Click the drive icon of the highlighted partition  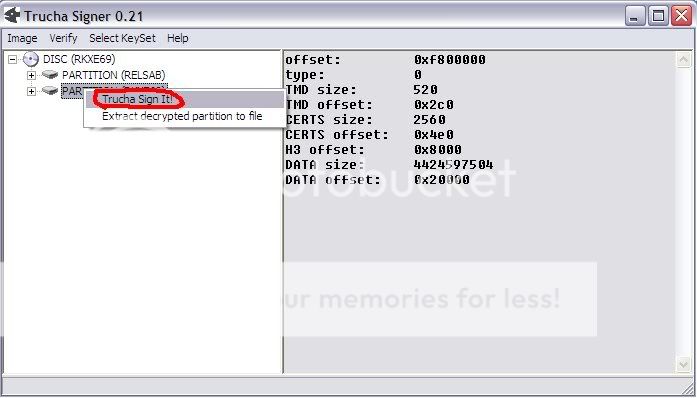(50, 91)
